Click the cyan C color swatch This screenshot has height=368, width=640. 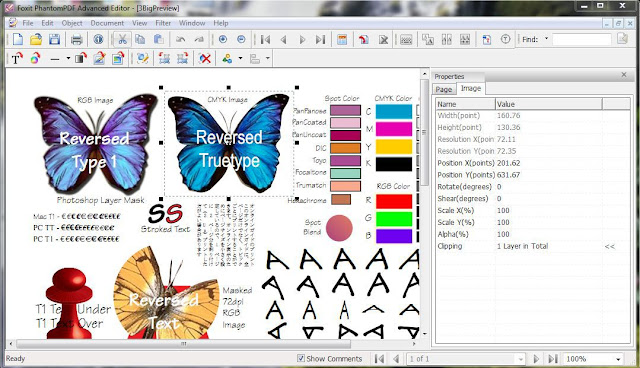pyautogui.click(x=393, y=111)
